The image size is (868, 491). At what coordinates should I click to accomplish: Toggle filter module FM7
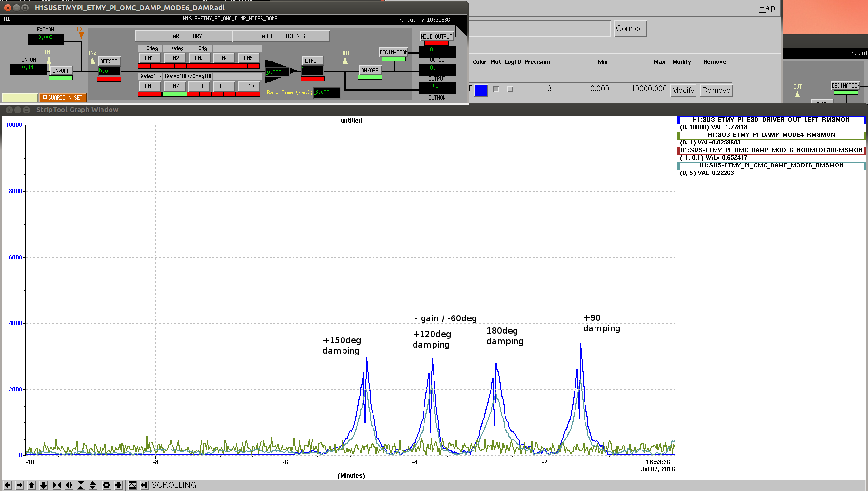pyautogui.click(x=174, y=86)
